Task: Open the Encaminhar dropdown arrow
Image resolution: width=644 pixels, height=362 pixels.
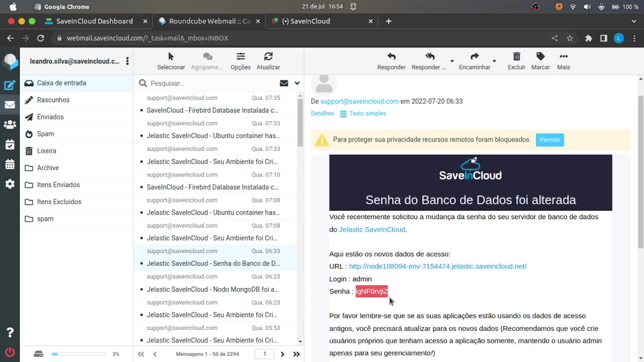Action: (x=494, y=61)
